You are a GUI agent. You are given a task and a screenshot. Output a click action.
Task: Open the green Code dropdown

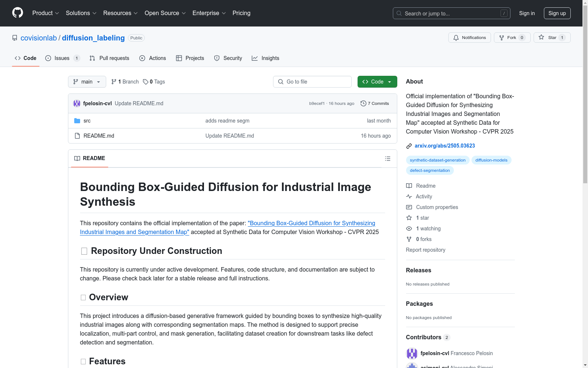pos(377,82)
